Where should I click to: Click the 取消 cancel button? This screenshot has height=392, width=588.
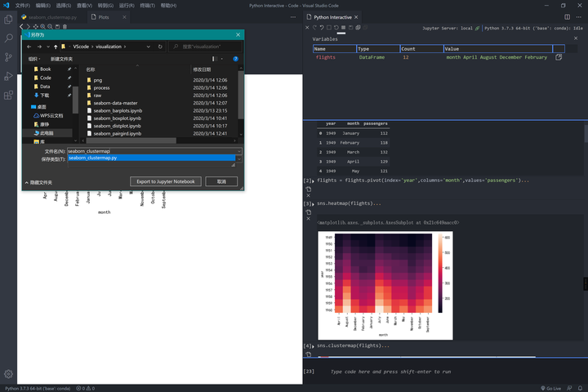[221, 181]
